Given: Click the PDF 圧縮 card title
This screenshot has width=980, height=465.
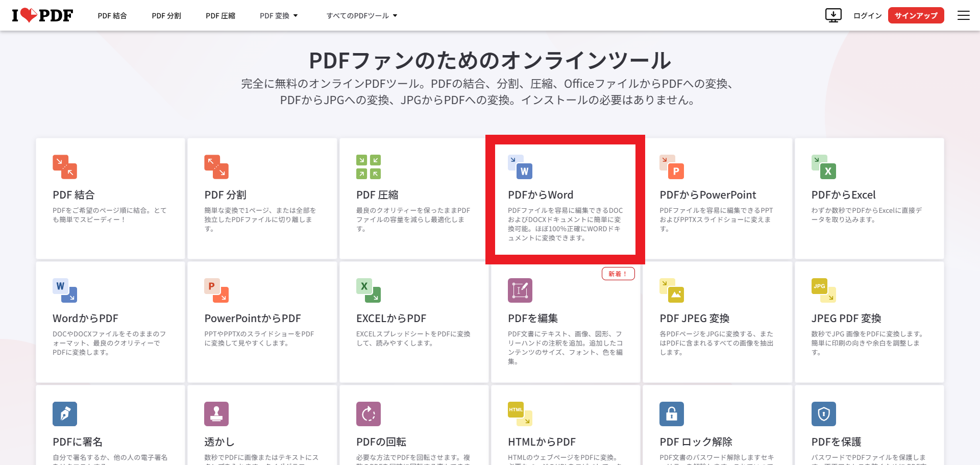Looking at the screenshot, I should click(377, 195).
